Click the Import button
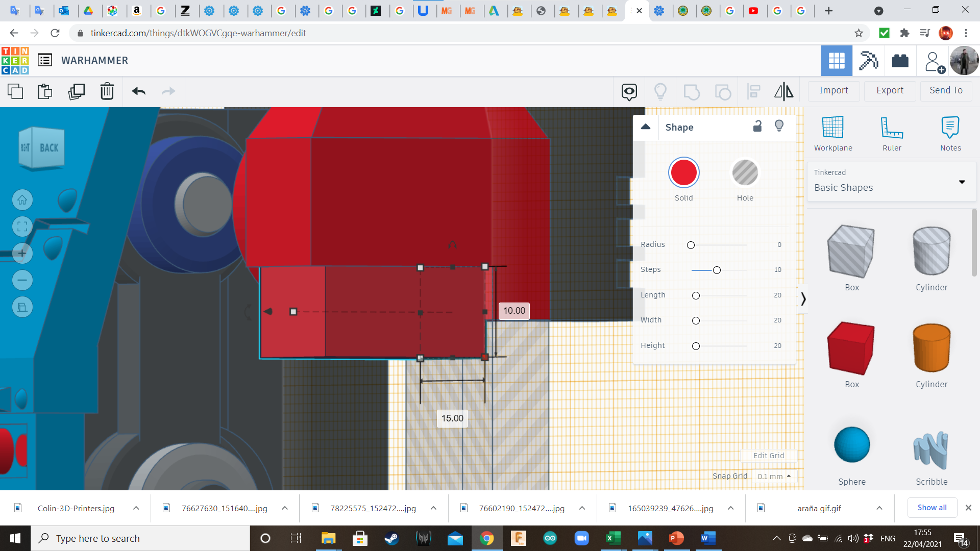The width and height of the screenshot is (980, 551). point(834,90)
